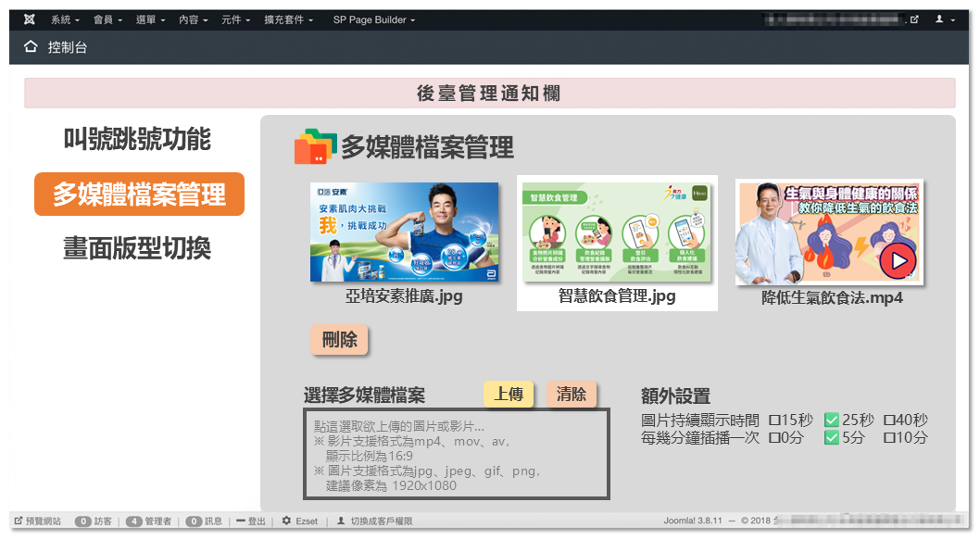The height and width of the screenshot is (540, 980).
Task: Click the 智慧飲食管理.jpg file name
Action: point(617,295)
